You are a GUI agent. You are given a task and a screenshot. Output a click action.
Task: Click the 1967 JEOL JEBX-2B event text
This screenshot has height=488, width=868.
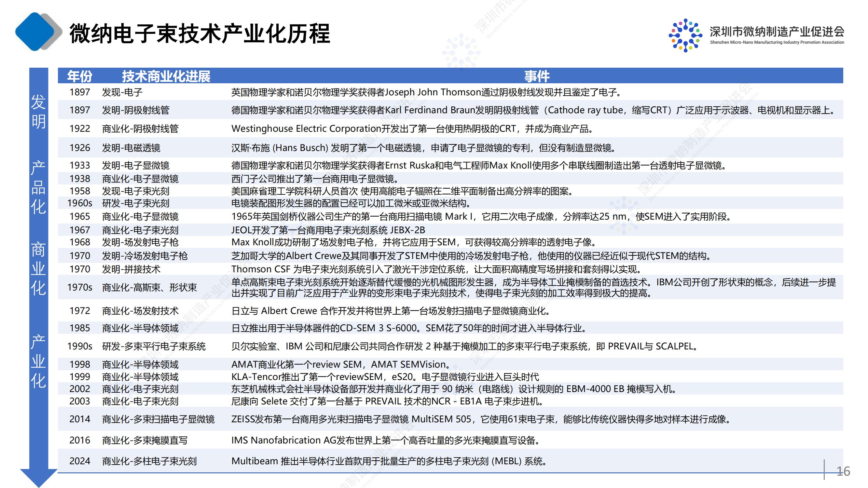pyautogui.click(x=328, y=230)
